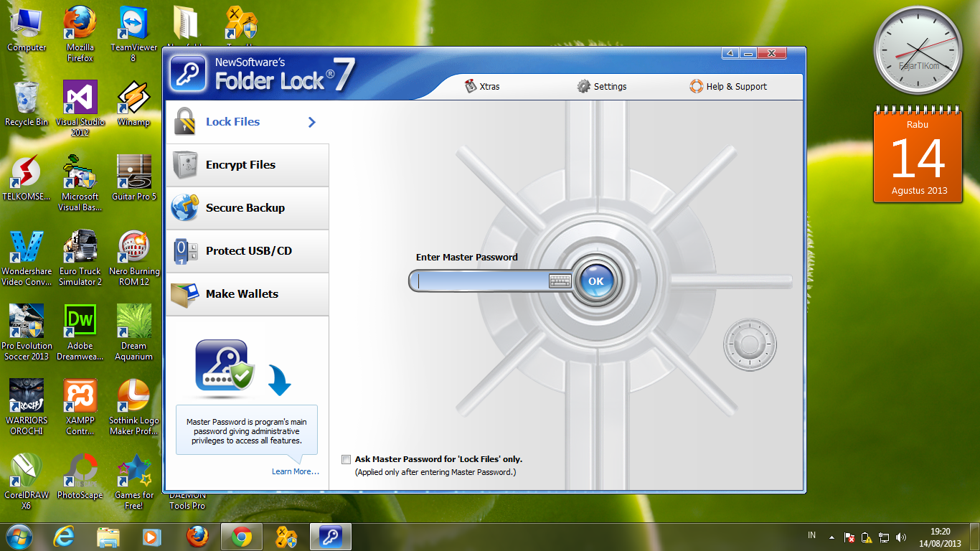Click the battery warning tray icon

[867, 537]
